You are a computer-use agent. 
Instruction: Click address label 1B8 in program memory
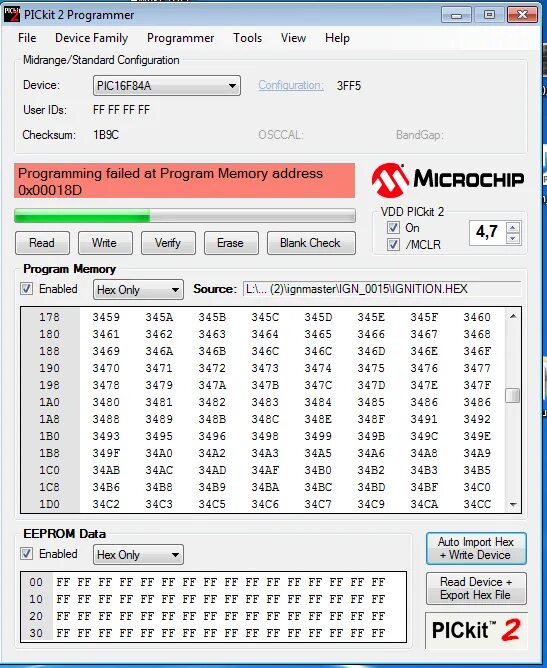click(x=49, y=454)
